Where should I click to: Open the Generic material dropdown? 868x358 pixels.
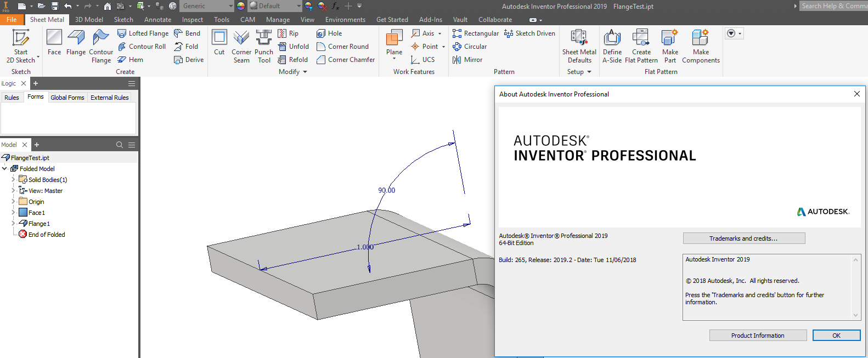click(230, 6)
